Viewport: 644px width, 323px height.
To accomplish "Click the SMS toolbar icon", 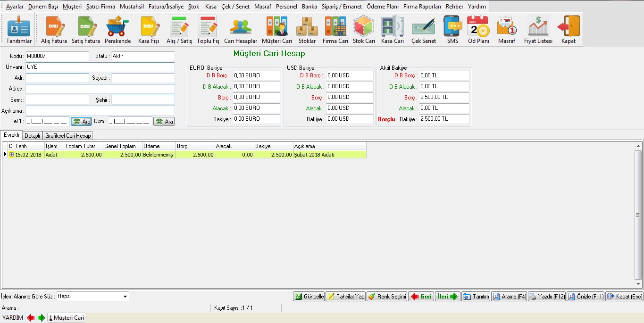I will coord(452,30).
